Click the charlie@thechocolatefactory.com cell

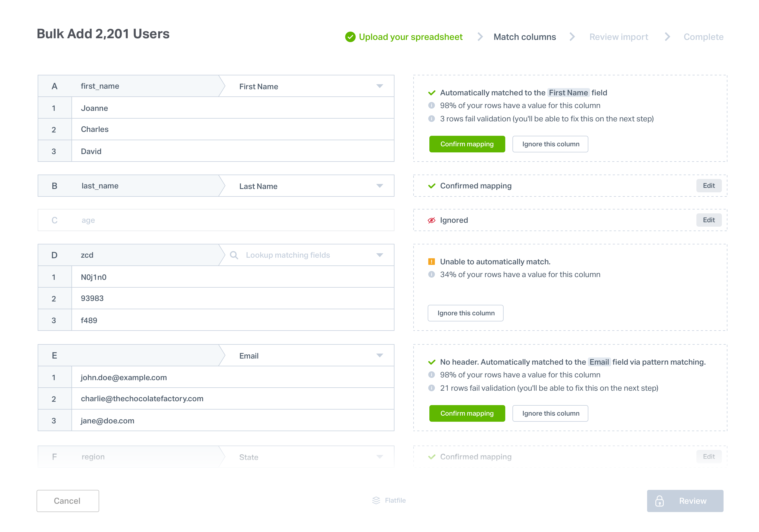coord(232,399)
